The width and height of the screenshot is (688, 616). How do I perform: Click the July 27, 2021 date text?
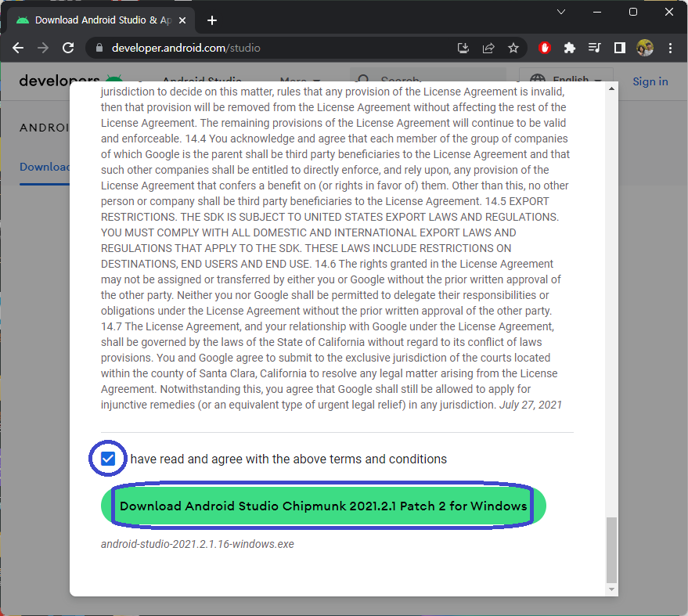coord(531,405)
